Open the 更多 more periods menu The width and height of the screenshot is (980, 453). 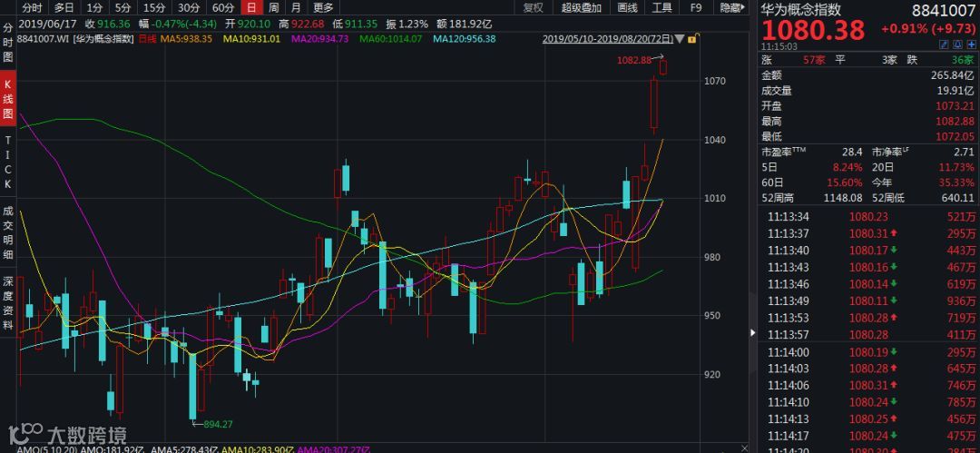coord(323,8)
